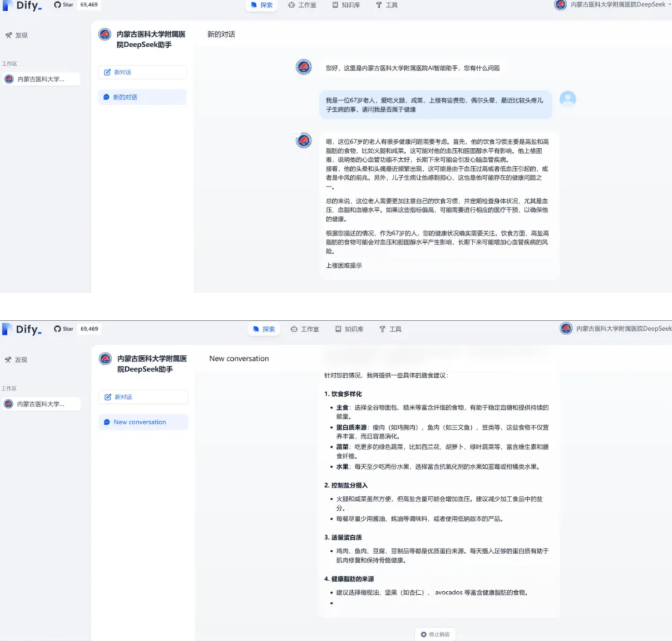Click DeepSeek助手 app icon in upper window panel
This screenshot has height=641, width=672.
tap(105, 34)
